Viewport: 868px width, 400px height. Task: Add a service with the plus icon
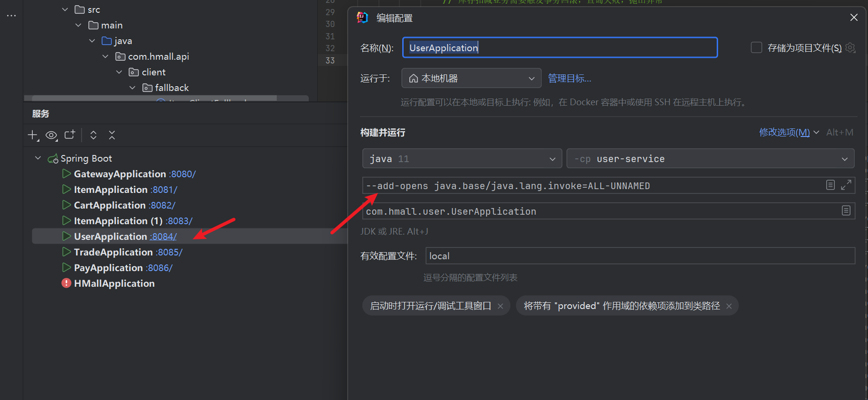[x=33, y=135]
